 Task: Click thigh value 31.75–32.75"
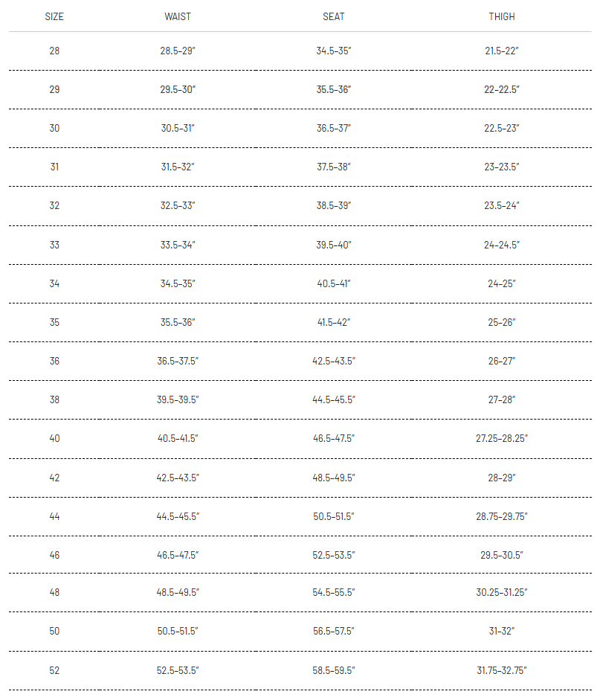(x=501, y=670)
